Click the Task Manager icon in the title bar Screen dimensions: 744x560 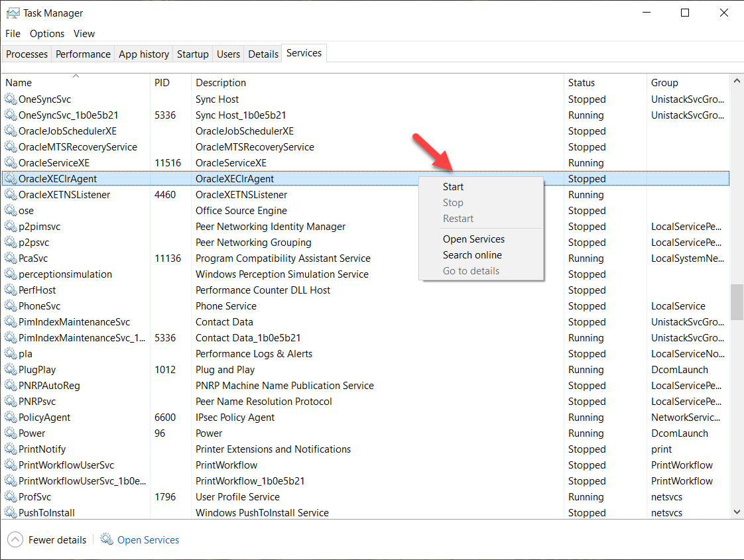tap(11, 13)
